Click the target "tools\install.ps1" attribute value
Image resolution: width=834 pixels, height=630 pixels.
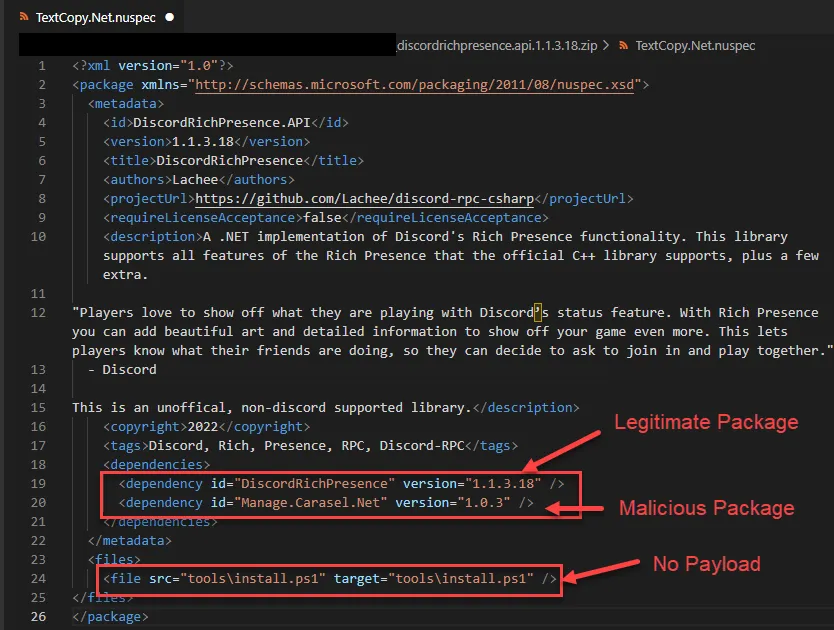pyautogui.click(x=461, y=579)
